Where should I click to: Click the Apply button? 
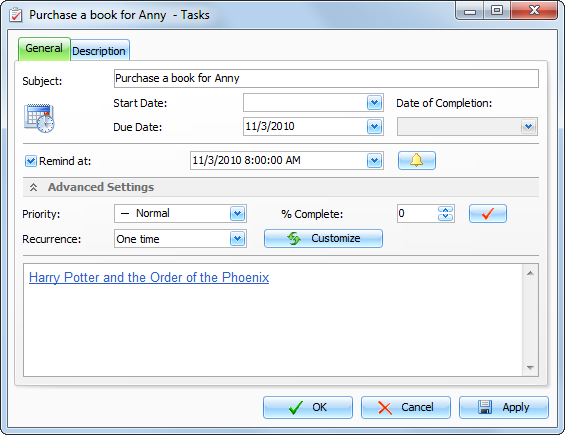[x=504, y=408]
